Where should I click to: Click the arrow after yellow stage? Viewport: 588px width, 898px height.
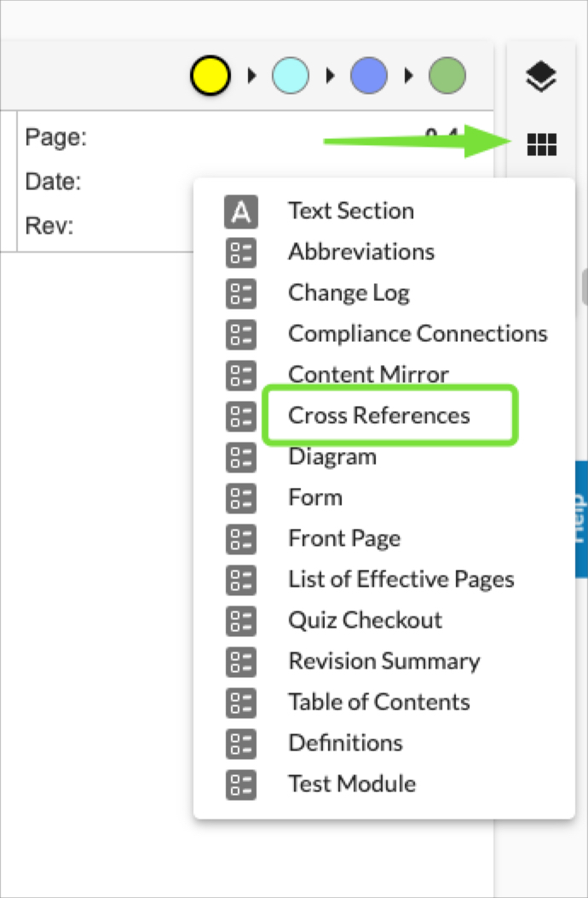[251, 75]
